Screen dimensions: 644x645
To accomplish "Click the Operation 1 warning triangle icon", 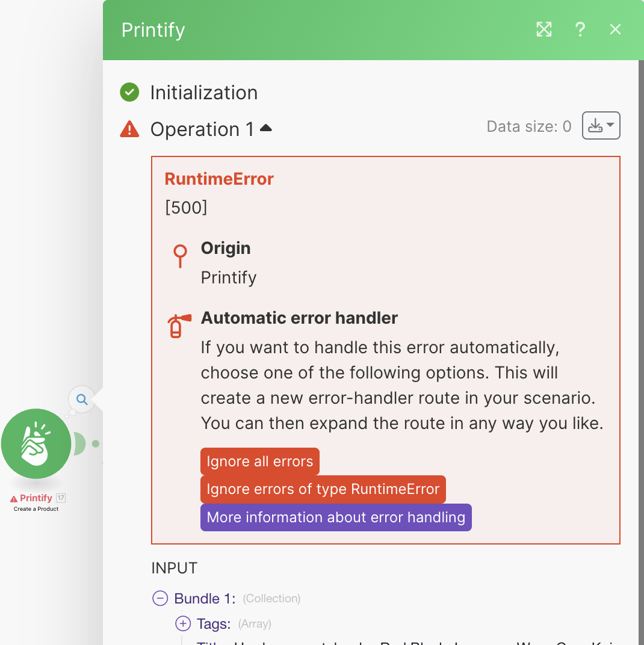I will tap(129, 129).
